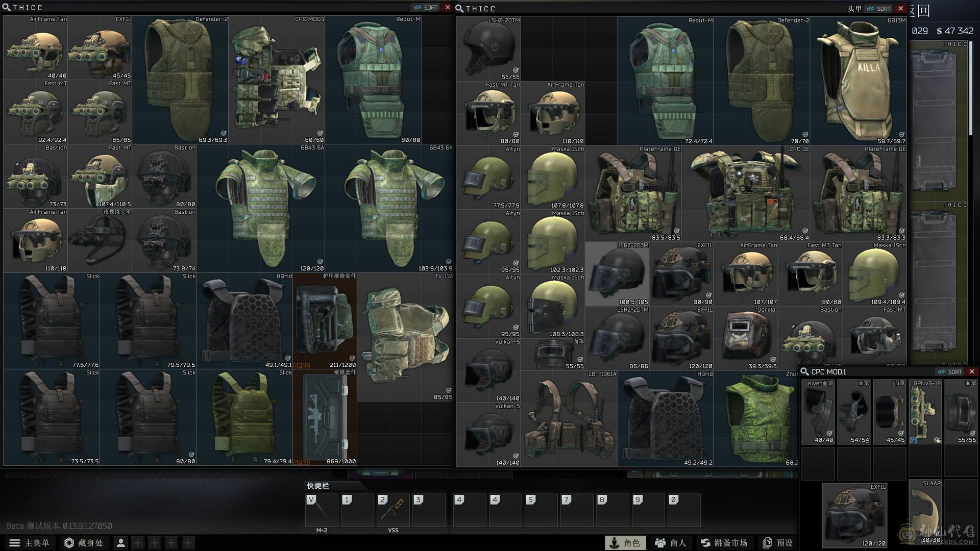Select the AirFrame Tan helmet with 40/40 durability
The image size is (980, 551).
point(36,47)
